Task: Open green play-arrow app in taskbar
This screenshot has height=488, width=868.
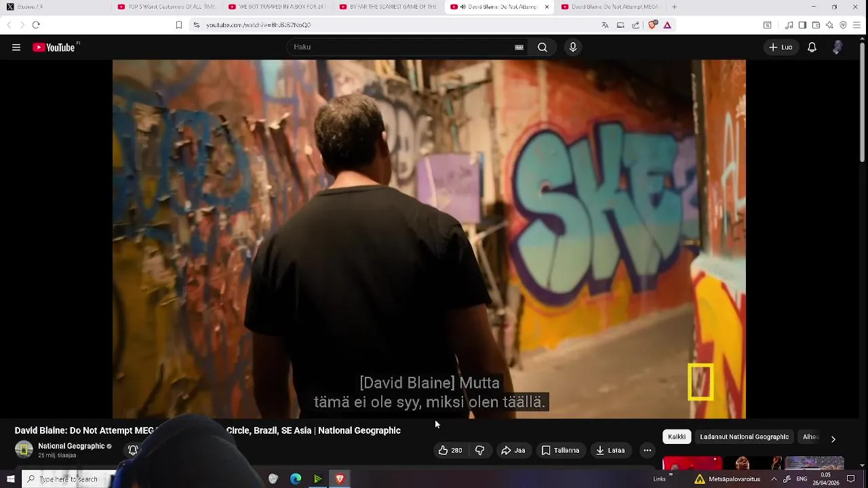Action: click(317, 479)
